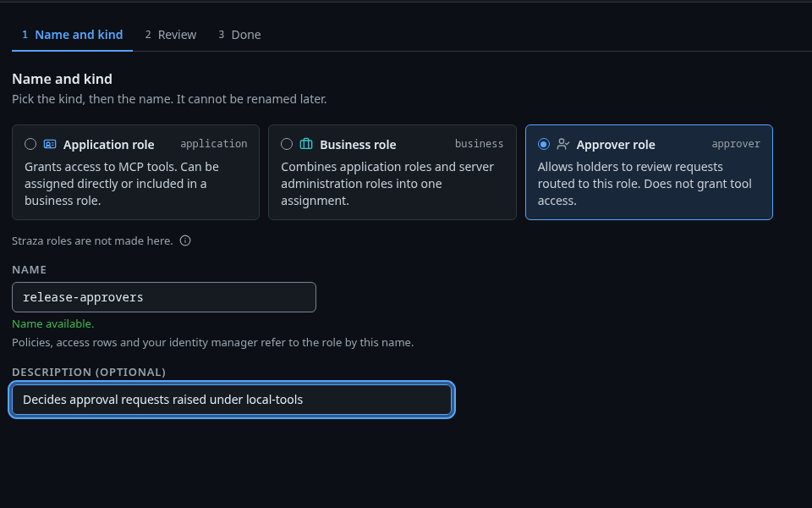Click the "NAME" field label
Viewport: 812px width, 508px height.
click(29, 269)
